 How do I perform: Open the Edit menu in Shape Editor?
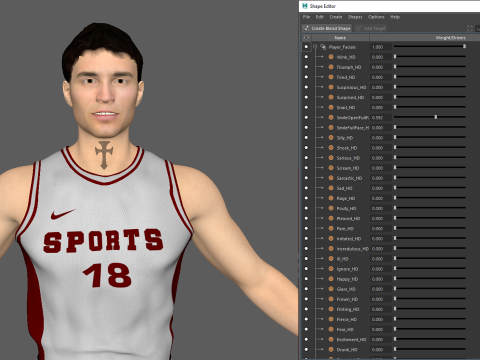click(320, 17)
